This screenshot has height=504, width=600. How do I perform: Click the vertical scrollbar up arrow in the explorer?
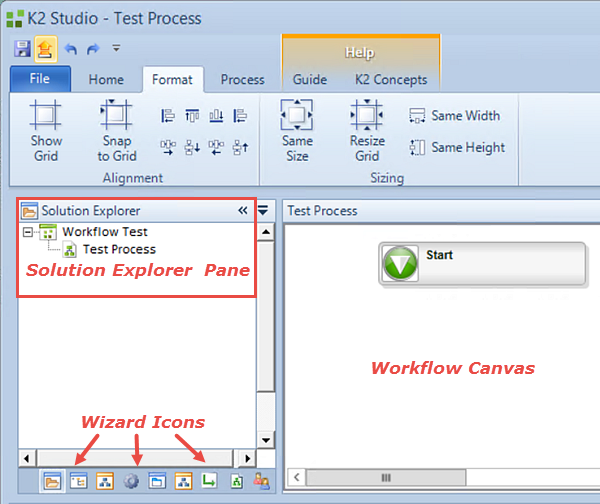(x=266, y=232)
